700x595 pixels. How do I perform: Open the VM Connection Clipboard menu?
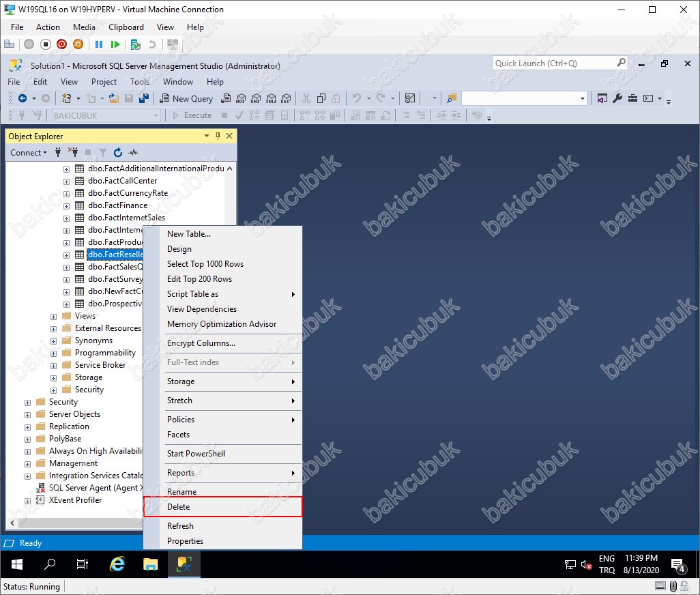tap(126, 27)
